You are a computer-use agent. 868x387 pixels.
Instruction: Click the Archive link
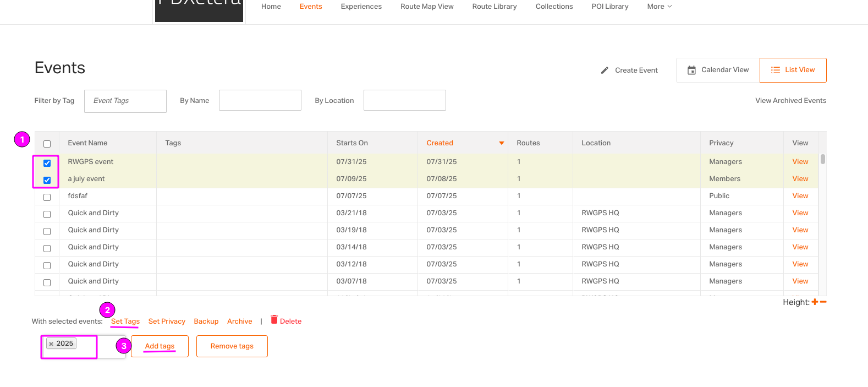pos(240,321)
